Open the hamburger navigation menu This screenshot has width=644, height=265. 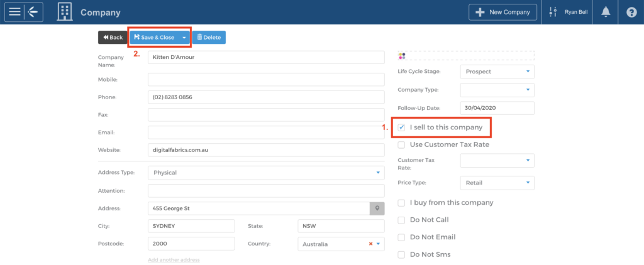click(14, 12)
